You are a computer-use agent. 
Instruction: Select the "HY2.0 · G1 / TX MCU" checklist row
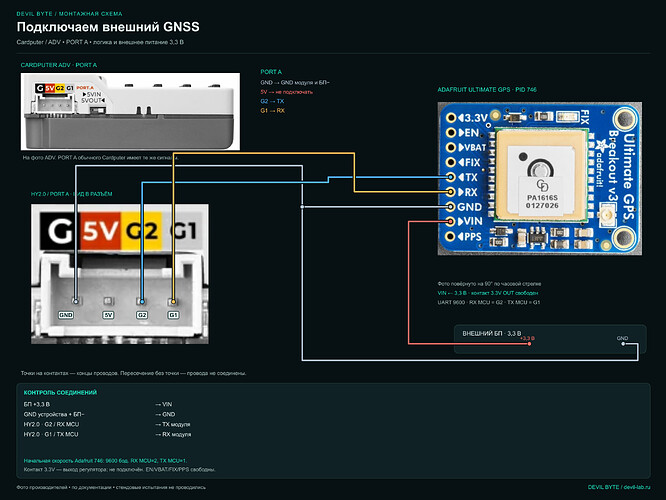(51, 434)
